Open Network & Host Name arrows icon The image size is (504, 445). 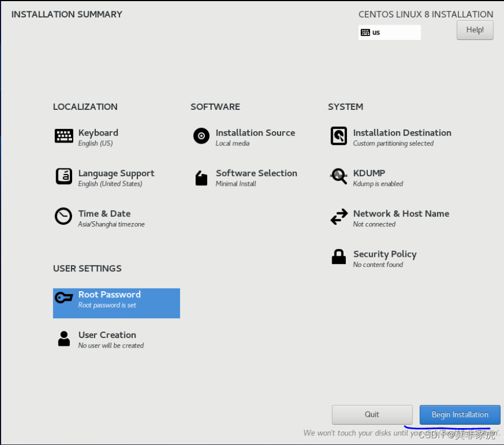pos(339,216)
